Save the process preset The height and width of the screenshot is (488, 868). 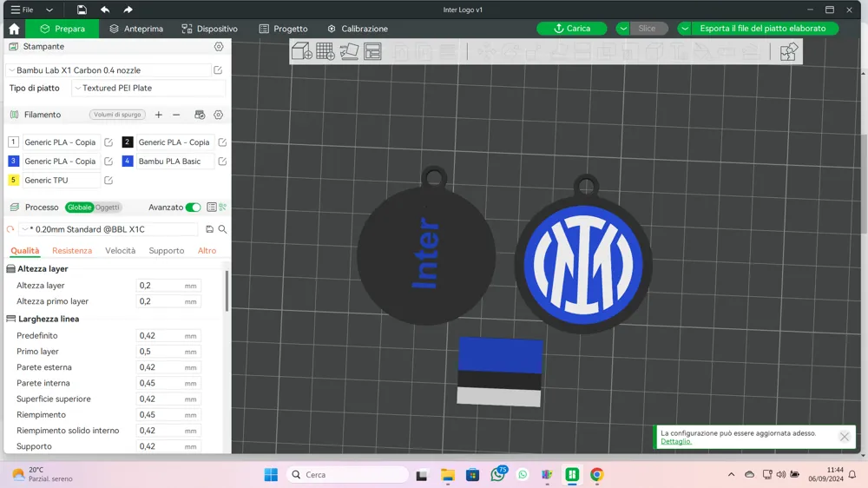(210, 229)
